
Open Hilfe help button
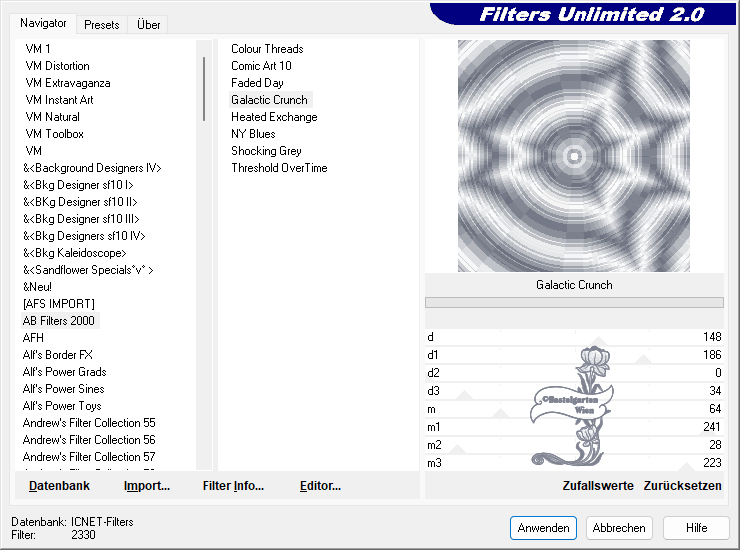[696, 527]
